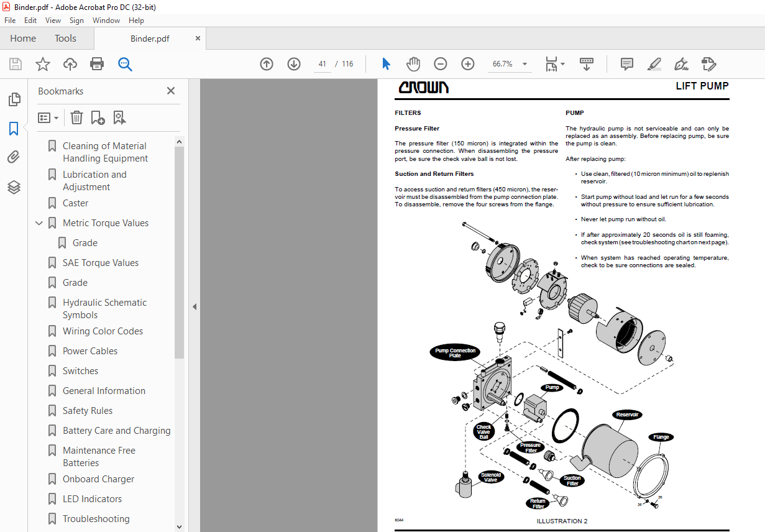Toggle the Attachments panel
This screenshot has height=532, width=765.
pos(14,157)
